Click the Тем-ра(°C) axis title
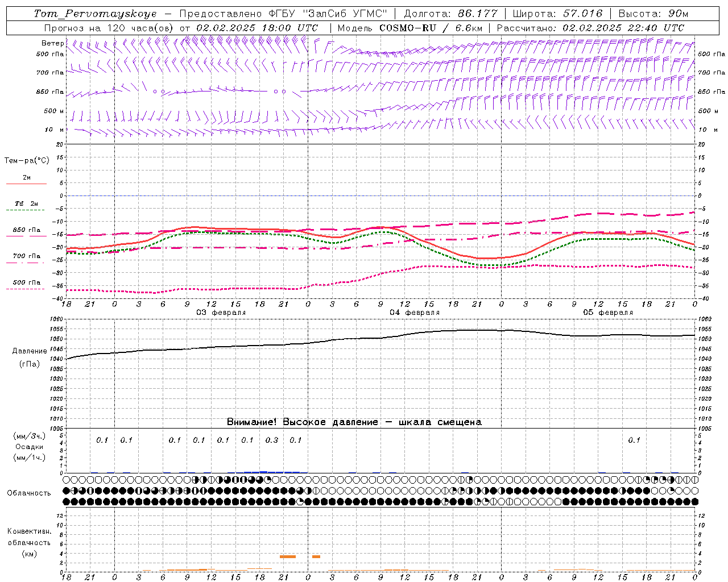728x582 pixels. point(27,160)
